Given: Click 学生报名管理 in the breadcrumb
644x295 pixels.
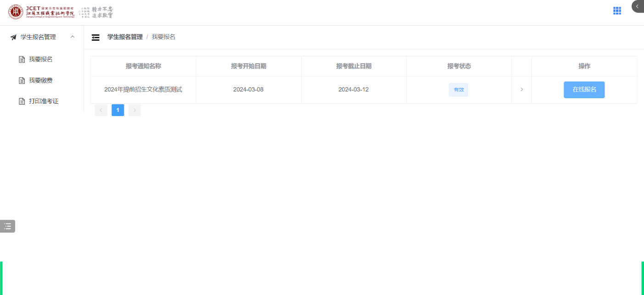Looking at the screenshot, I should pyautogui.click(x=125, y=37).
